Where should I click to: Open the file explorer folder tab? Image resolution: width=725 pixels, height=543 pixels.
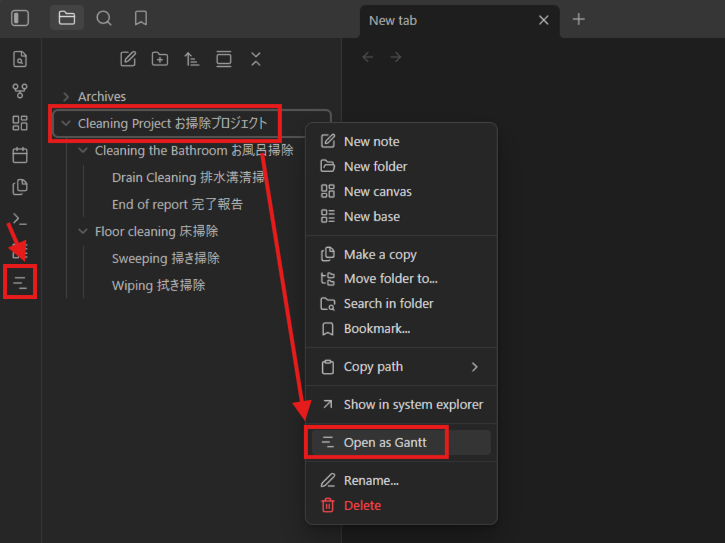67,19
